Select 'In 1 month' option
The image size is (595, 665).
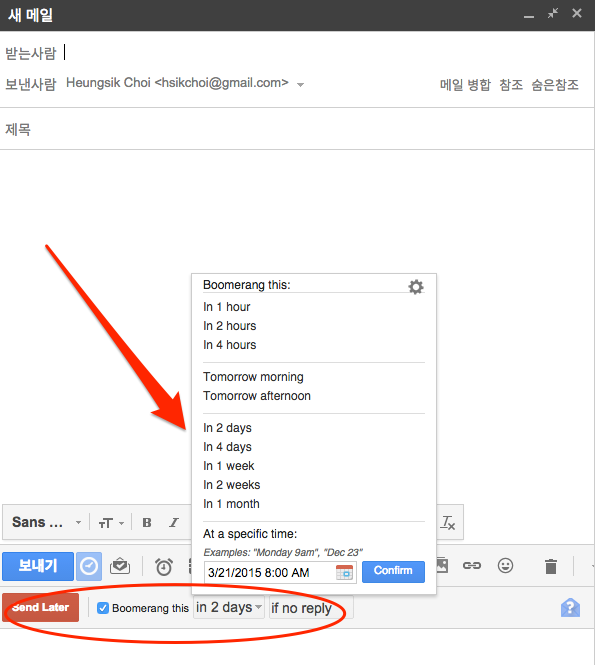point(231,504)
